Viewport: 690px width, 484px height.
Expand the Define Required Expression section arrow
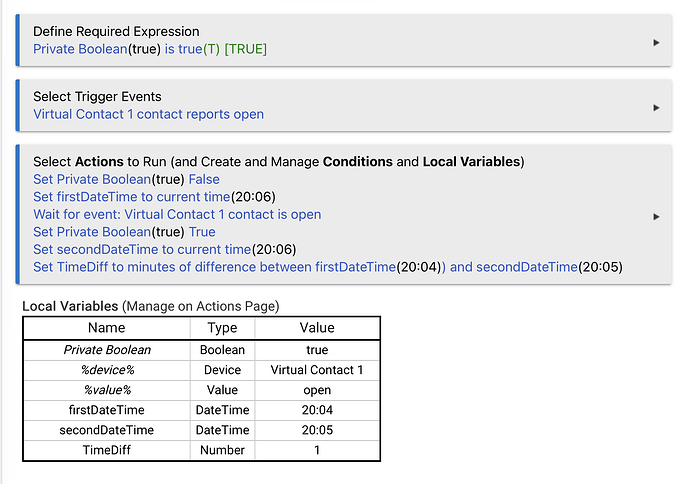656,42
